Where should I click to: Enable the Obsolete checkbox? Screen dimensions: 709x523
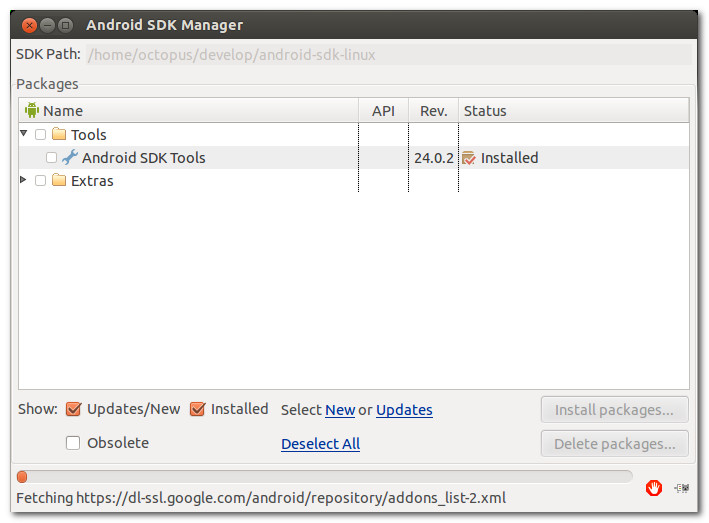pyautogui.click(x=73, y=443)
